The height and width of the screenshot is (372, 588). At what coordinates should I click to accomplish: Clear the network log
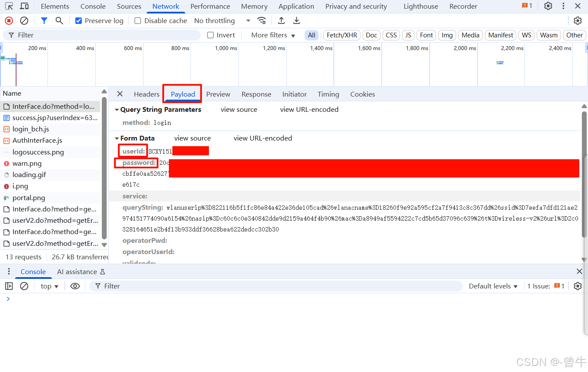[24, 20]
